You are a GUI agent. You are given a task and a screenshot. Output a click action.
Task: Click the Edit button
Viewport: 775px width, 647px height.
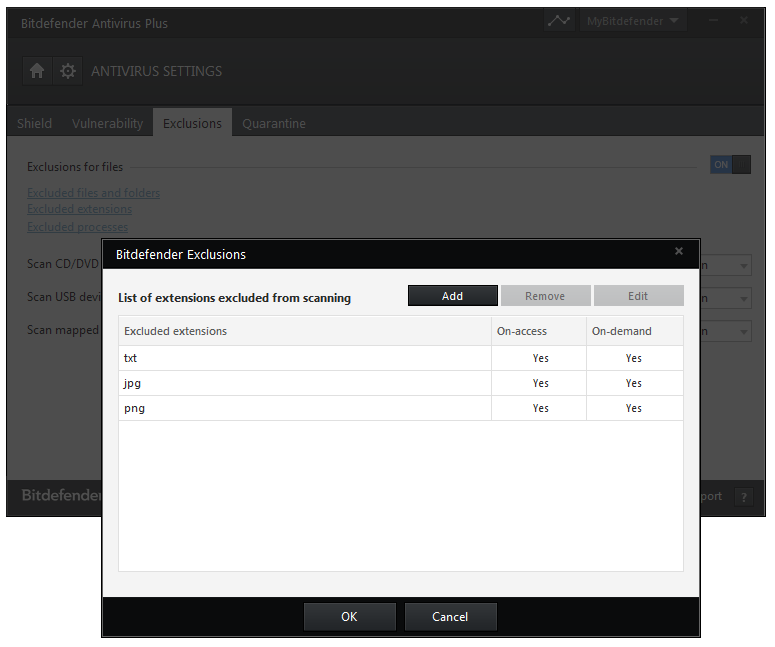pos(639,296)
